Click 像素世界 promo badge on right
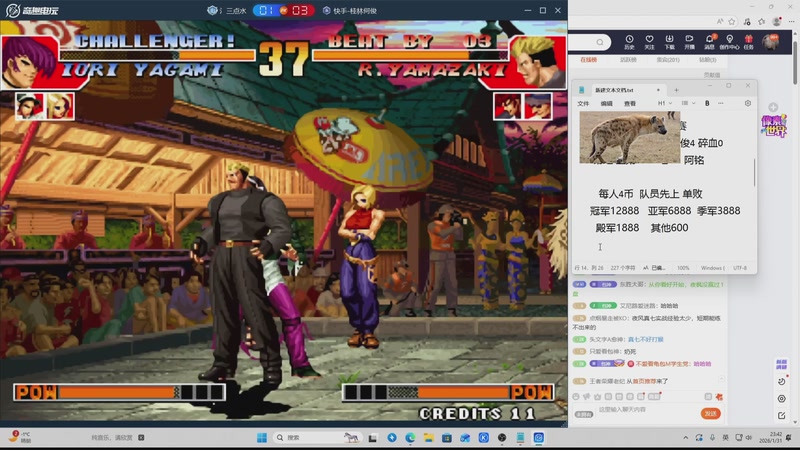The height and width of the screenshot is (450, 800). click(x=774, y=126)
